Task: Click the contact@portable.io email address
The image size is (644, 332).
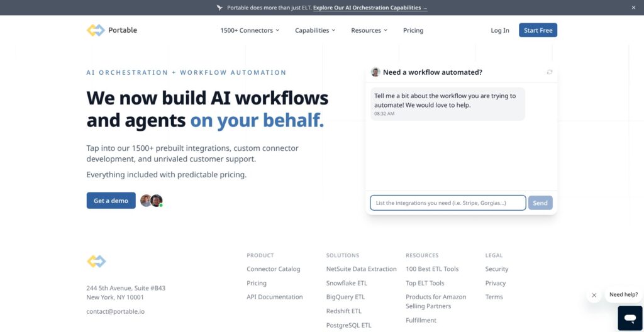Action: coord(116,311)
